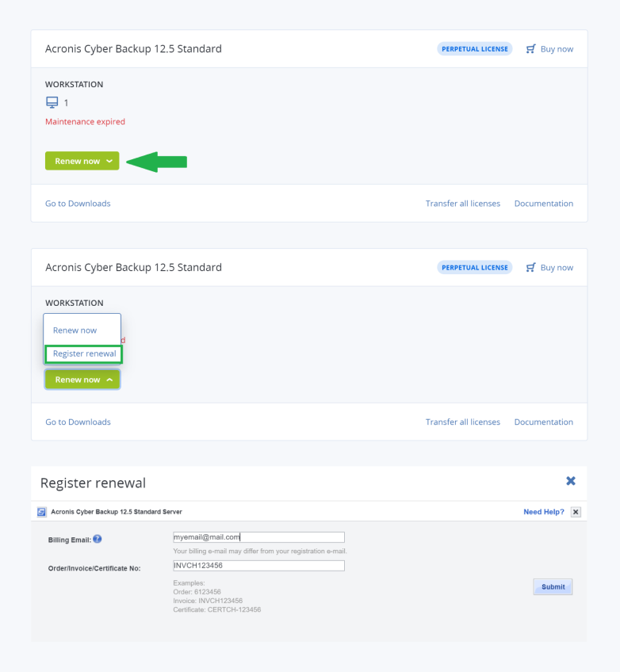Open Go to Downloads in the second card
This screenshot has height=672, width=620.
pyautogui.click(x=78, y=422)
